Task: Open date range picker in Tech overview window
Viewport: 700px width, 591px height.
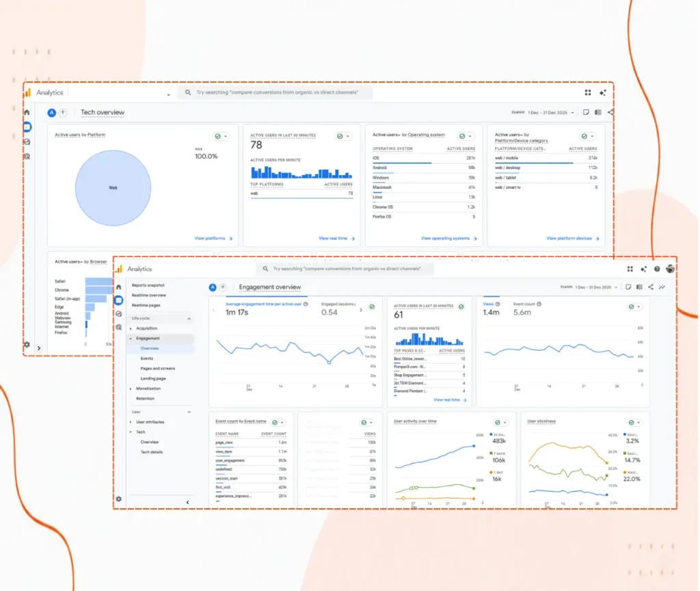Action: pyautogui.click(x=543, y=113)
